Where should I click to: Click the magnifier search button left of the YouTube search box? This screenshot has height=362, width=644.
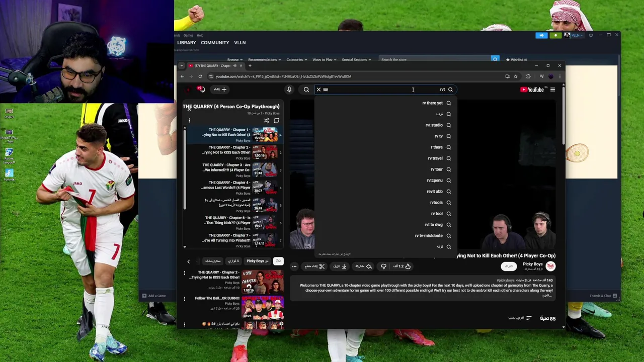pyautogui.click(x=306, y=89)
